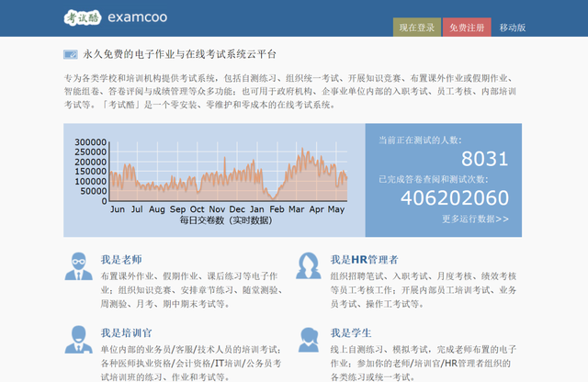Image resolution: width=588 pixels, height=382 pixels.
Task: Open the 现在登录 login button
Action: click(x=416, y=28)
